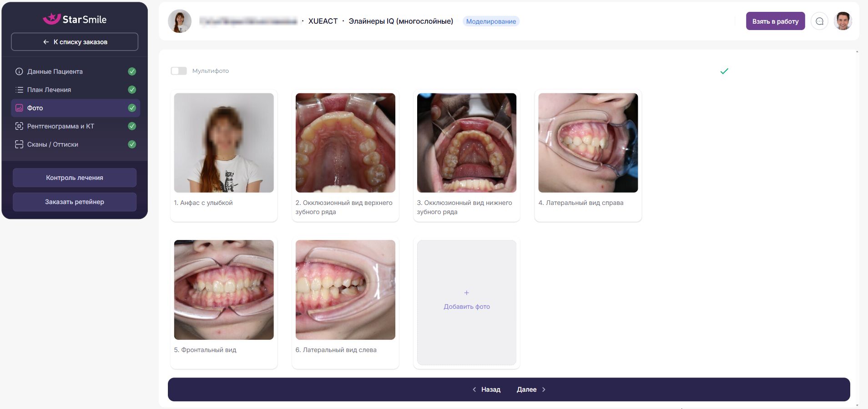Click the icon beside Сканы / Оттиски
The height and width of the screenshot is (409, 868).
pos(19,144)
